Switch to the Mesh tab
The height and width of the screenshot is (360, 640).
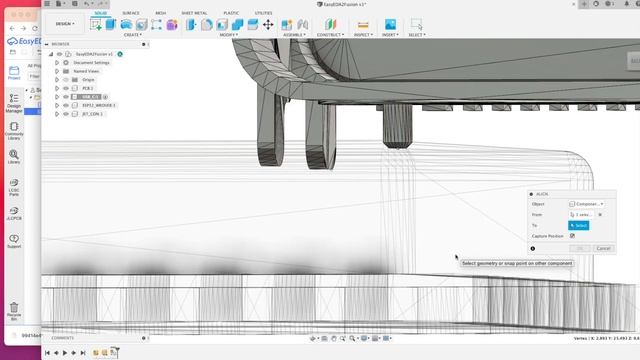click(161, 13)
